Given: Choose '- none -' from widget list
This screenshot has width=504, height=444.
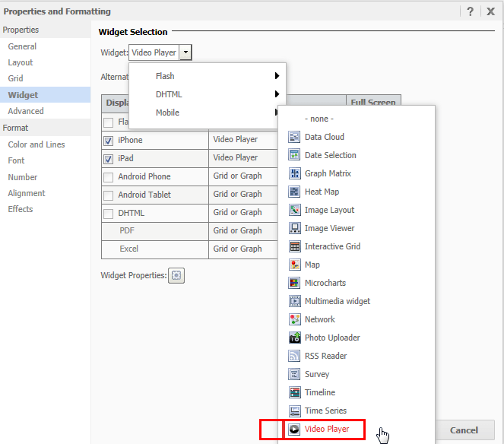Looking at the screenshot, I should click(x=319, y=119).
